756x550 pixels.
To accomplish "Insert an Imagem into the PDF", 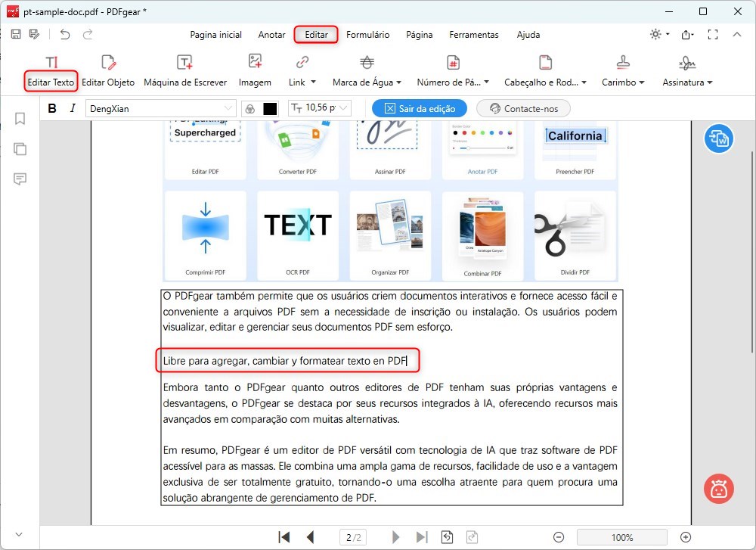I will pyautogui.click(x=255, y=72).
